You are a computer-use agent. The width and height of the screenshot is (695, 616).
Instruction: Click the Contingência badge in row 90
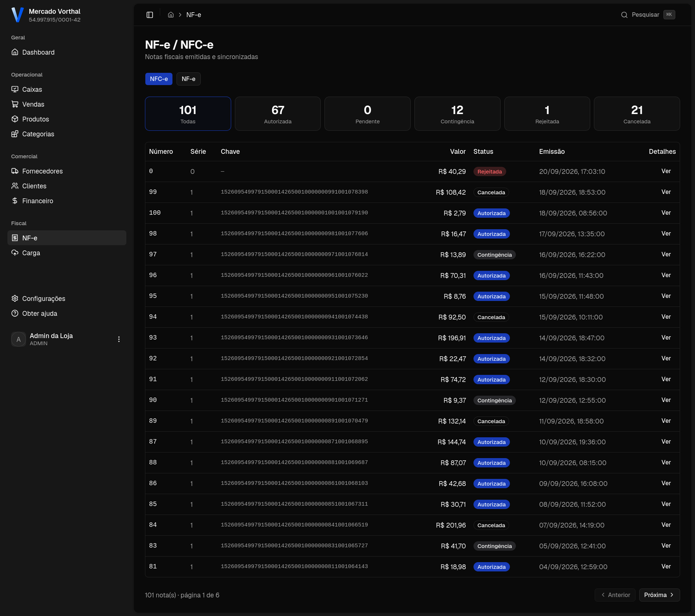(x=494, y=401)
